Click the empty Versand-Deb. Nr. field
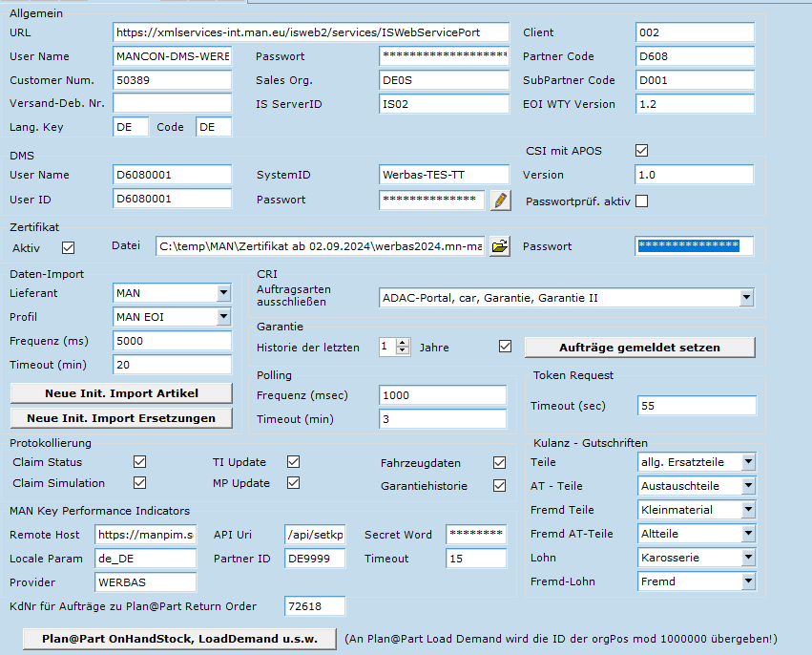This screenshot has height=655, width=812. tap(172, 103)
